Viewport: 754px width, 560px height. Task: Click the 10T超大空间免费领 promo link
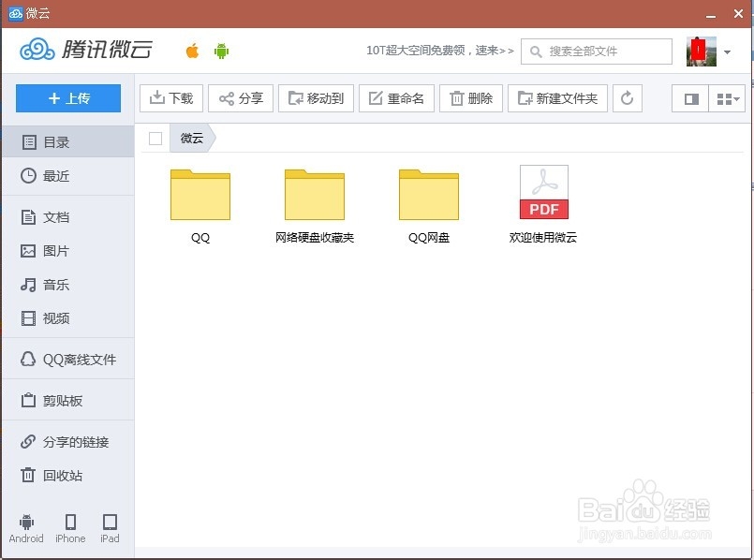(x=439, y=51)
